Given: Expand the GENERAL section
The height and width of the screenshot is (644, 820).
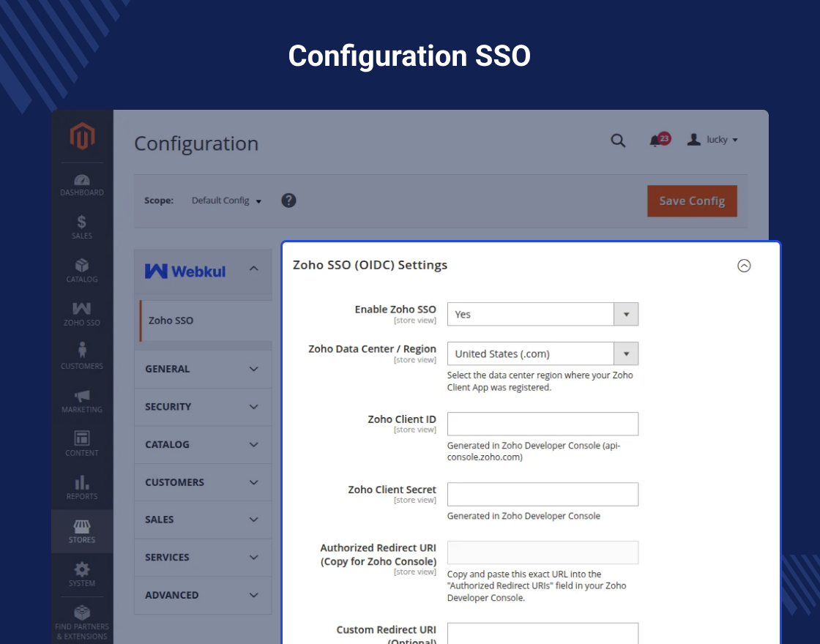Looking at the screenshot, I should click(x=203, y=369).
